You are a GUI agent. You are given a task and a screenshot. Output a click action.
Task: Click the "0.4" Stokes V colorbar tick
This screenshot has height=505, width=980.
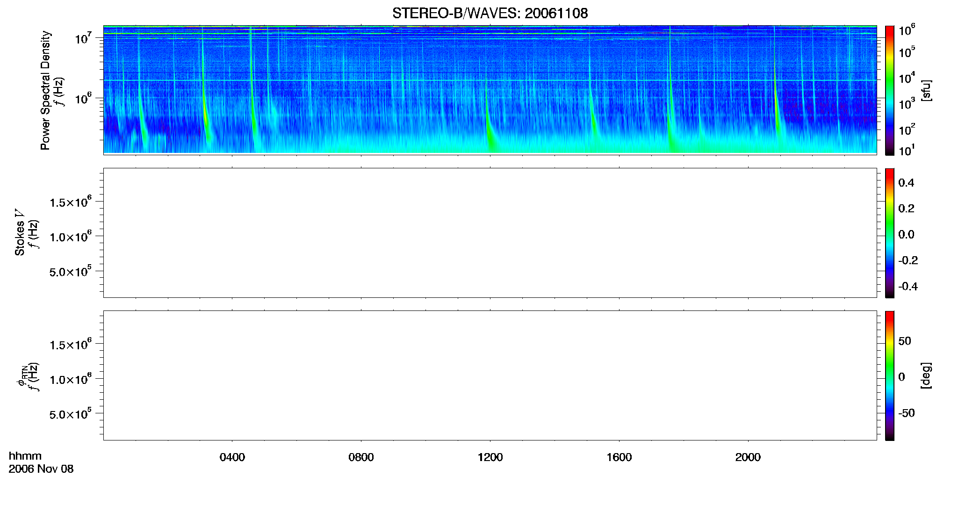coord(906,183)
